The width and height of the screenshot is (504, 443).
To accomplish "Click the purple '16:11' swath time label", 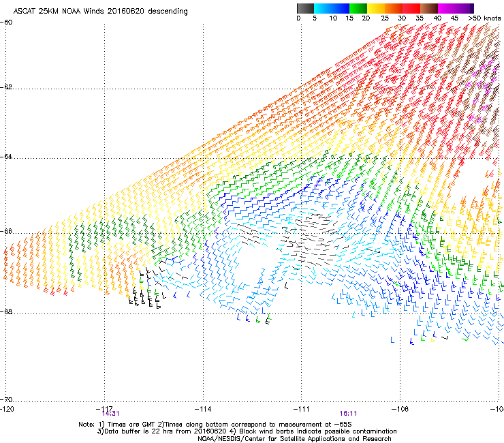I will pos(348,414).
